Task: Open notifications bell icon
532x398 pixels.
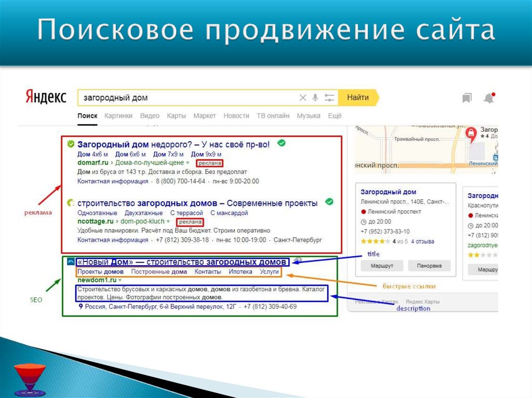Action: [489, 98]
